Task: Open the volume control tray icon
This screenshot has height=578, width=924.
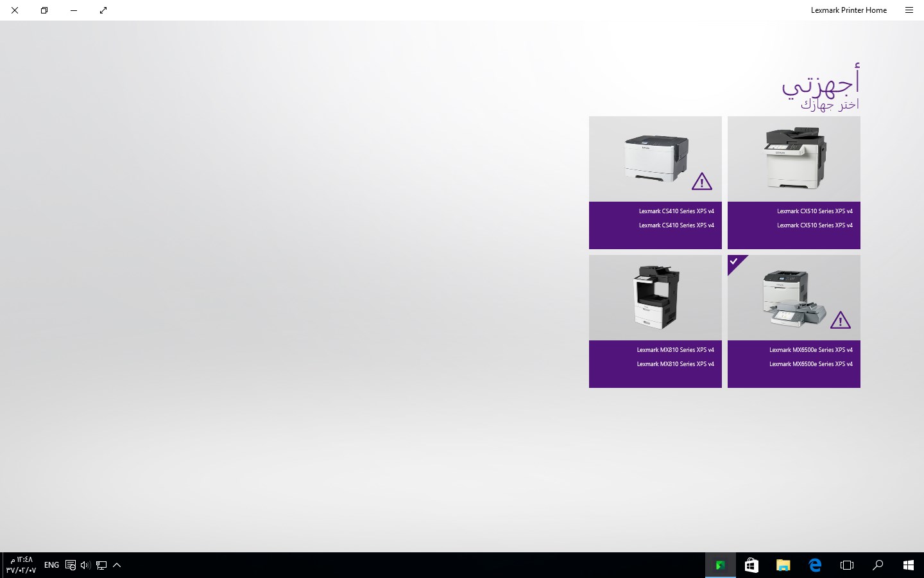Action: coord(85,565)
